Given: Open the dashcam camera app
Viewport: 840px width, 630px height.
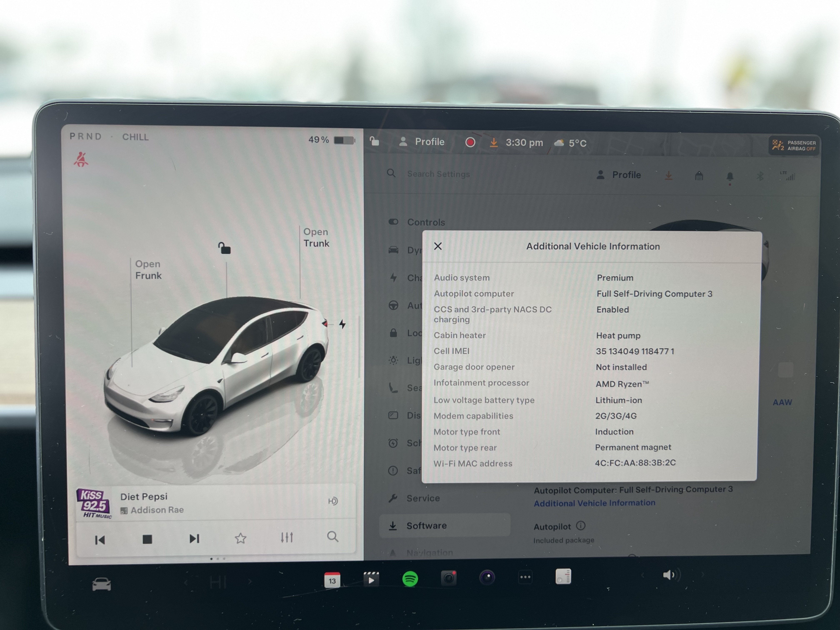Looking at the screenshot, I should (x=449, y=578).
